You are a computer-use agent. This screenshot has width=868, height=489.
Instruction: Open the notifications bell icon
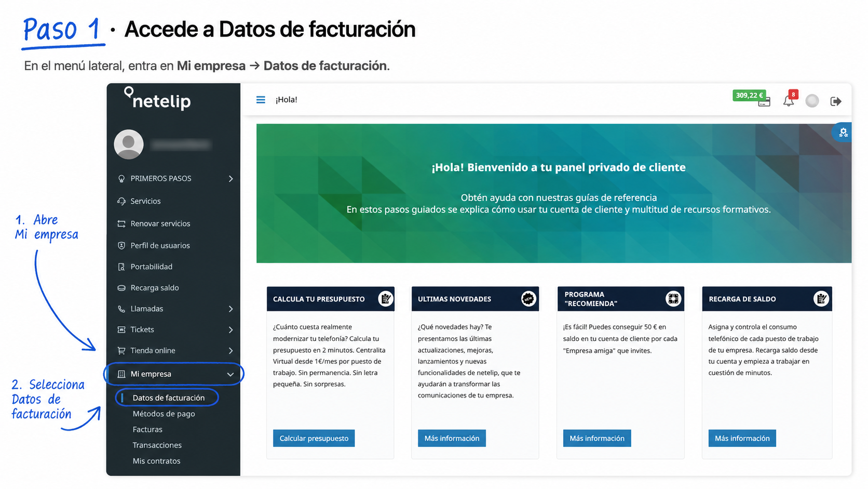coord(789,101)
